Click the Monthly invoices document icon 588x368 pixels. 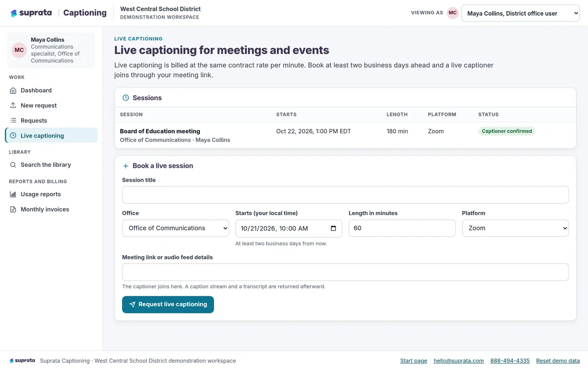13,210
